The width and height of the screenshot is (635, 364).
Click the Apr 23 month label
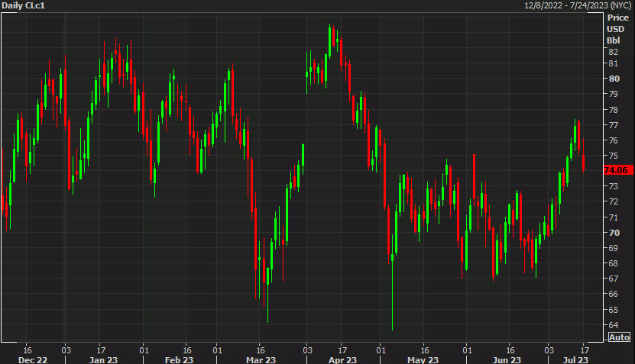click(342, 360)
